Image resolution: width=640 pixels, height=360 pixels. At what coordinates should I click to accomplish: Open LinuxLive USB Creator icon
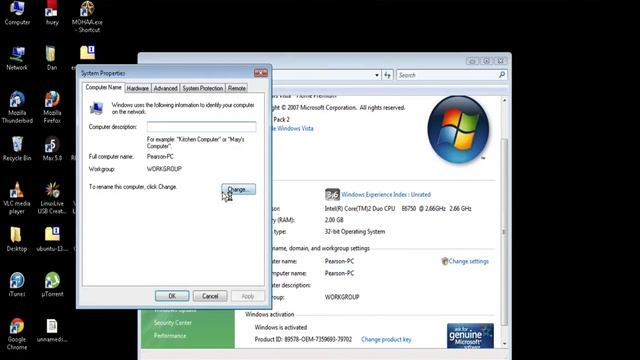pos(52,198)
